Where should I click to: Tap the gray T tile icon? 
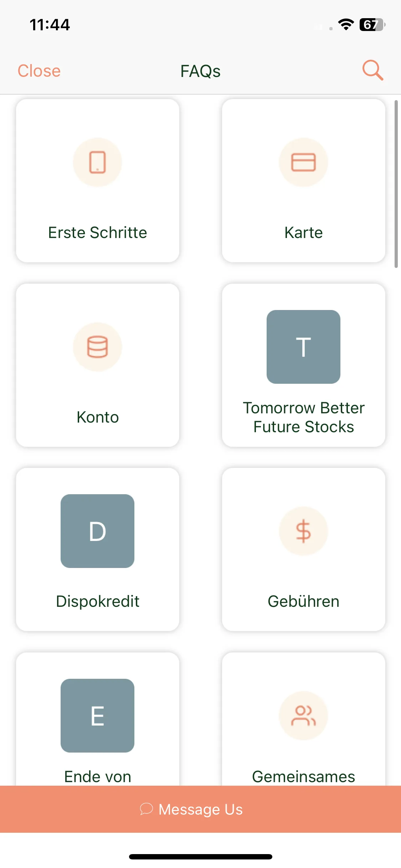pyautogui.click(x=303, y=347)
